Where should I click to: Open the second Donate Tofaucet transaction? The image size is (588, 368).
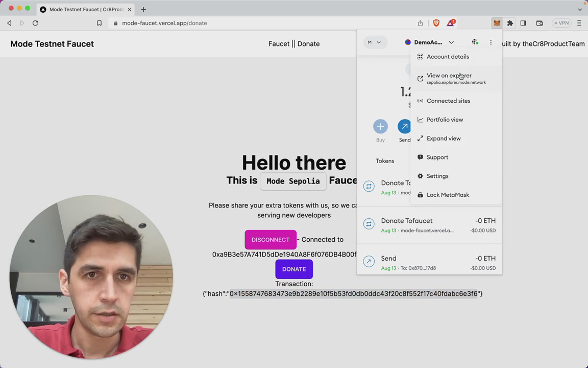pos(429,225)
